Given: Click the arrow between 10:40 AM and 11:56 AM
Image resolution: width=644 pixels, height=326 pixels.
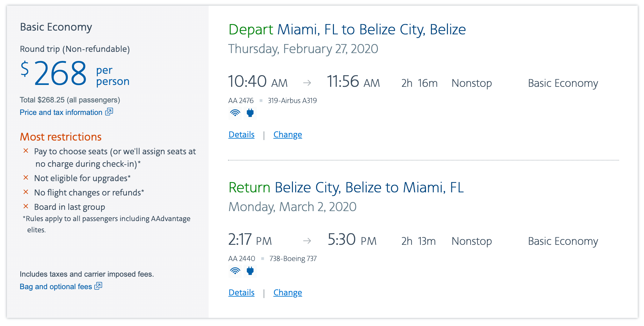Looking at the screenshot, I should point(307,83).
